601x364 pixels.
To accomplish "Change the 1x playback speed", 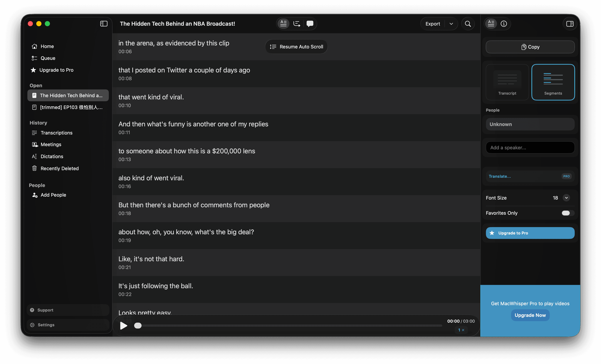I will pyautogui.click(x=461, y=330).
